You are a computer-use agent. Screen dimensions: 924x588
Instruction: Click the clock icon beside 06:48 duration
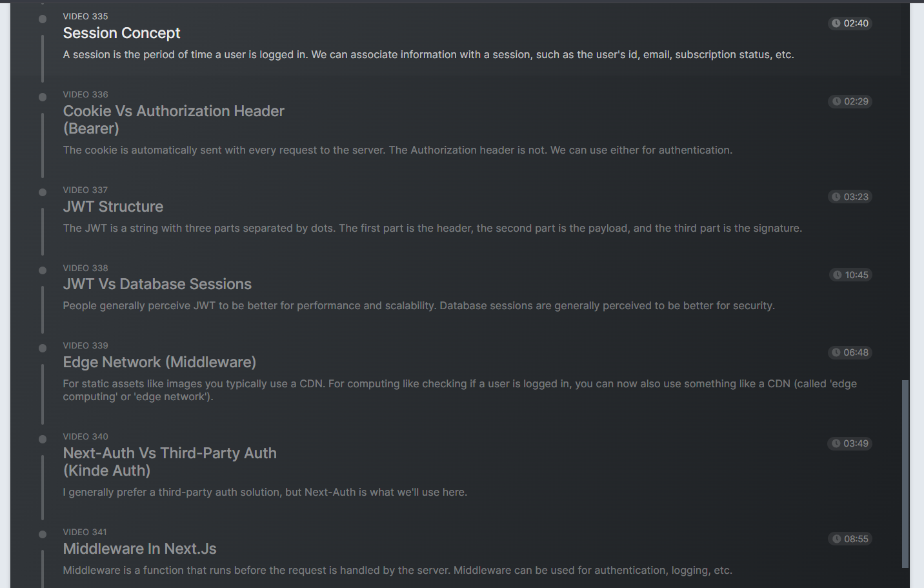(x=836, y=352)
